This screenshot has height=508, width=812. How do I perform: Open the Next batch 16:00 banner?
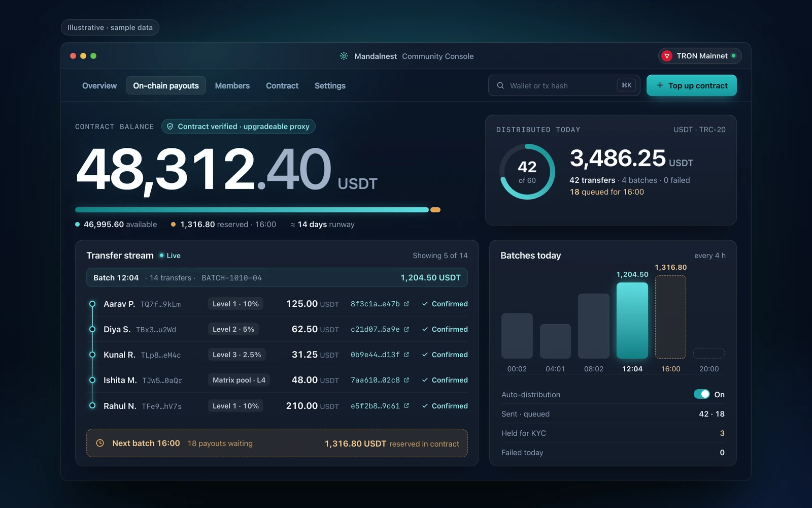pos(277,443)
